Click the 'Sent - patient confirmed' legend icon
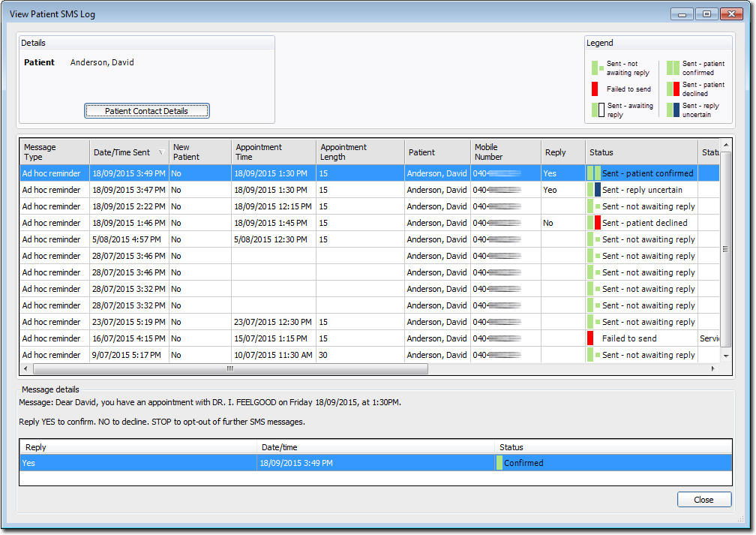Viewport: 756px width, 535px height. 673,68
